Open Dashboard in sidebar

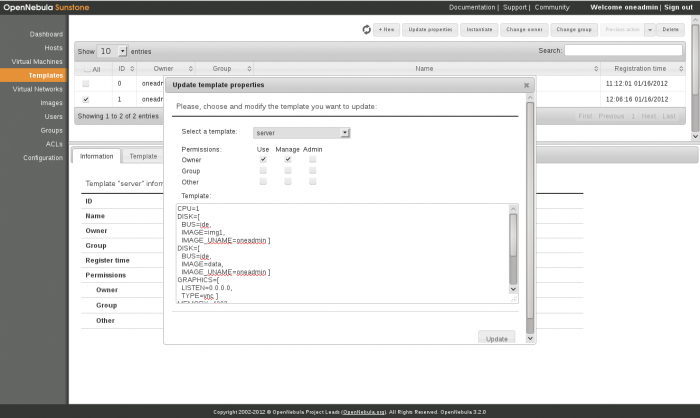[46, 34]
